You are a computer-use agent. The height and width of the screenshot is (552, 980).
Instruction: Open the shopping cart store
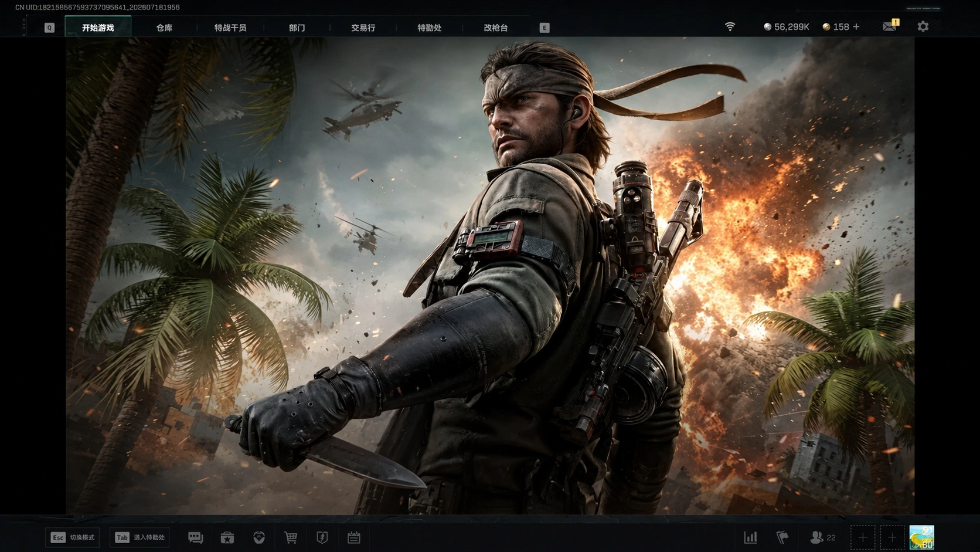point(291,537)
